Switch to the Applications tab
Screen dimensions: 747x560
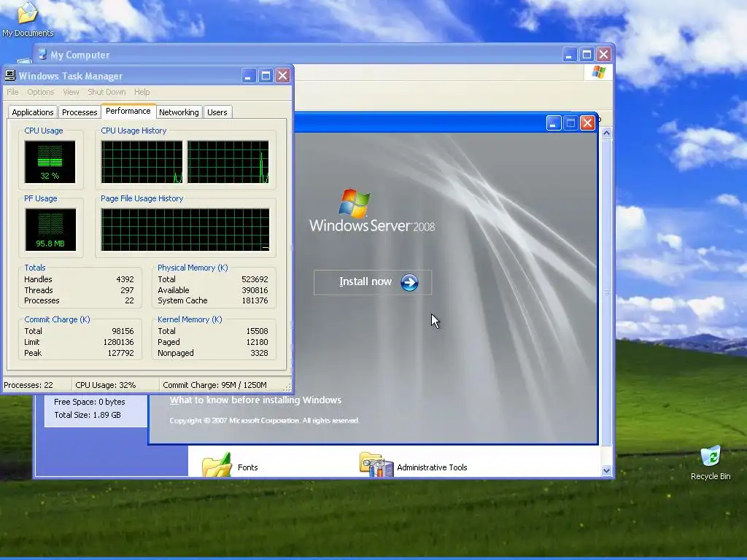coord(32,112)
